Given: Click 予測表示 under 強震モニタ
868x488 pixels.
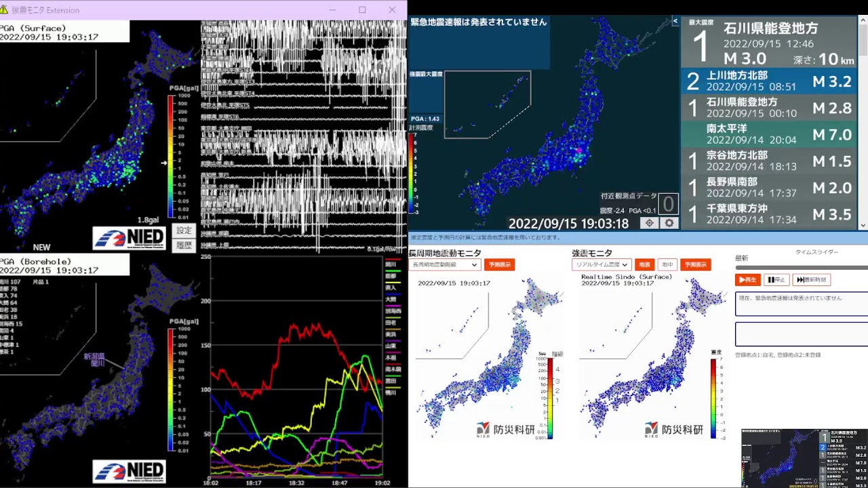Looking at the screenshot, I should coord(695,265).
